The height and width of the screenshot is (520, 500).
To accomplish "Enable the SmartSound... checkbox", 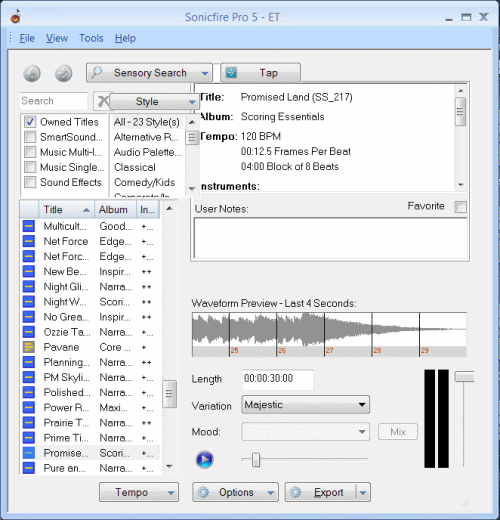I will pyautogui.click(x=30, y=137).
